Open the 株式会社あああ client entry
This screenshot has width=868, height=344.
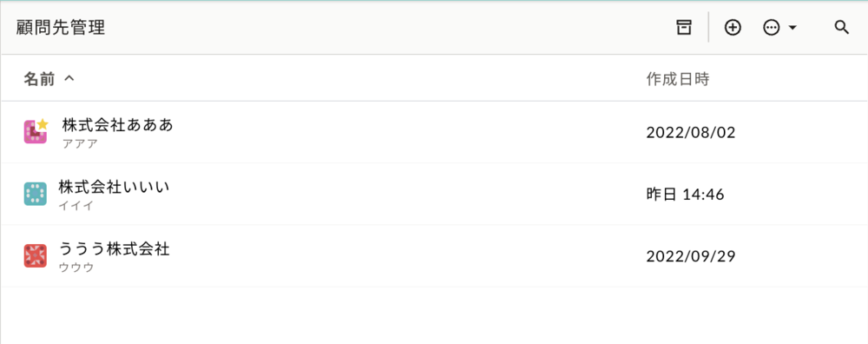point(434,132)
